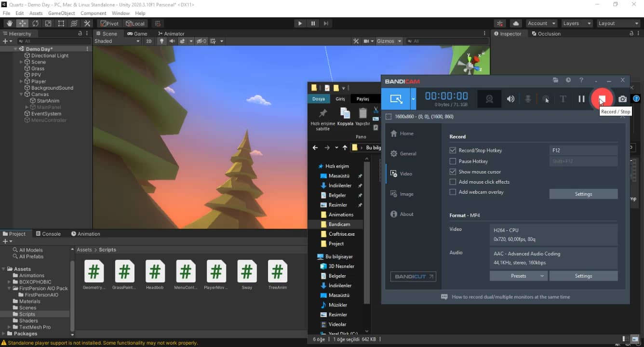Click the Unity Play button
This screenshot has height=347, width=644.
pos(300,23)
